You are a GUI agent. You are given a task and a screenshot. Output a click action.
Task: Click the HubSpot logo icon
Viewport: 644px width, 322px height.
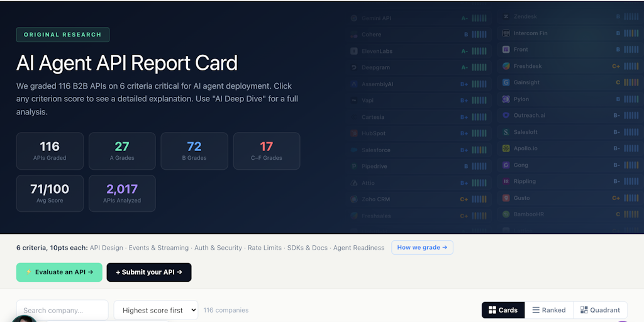[354, 133]
